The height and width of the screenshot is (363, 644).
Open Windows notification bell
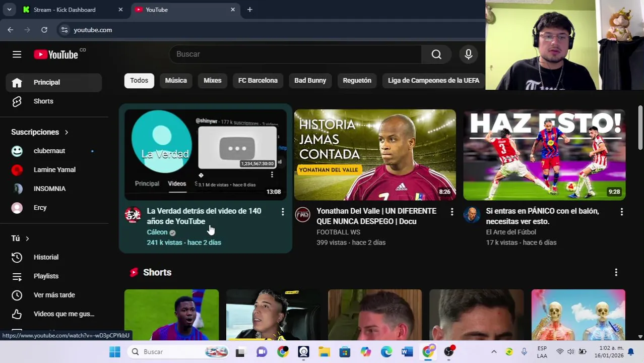pyautogui.click(x=630, y=352)
